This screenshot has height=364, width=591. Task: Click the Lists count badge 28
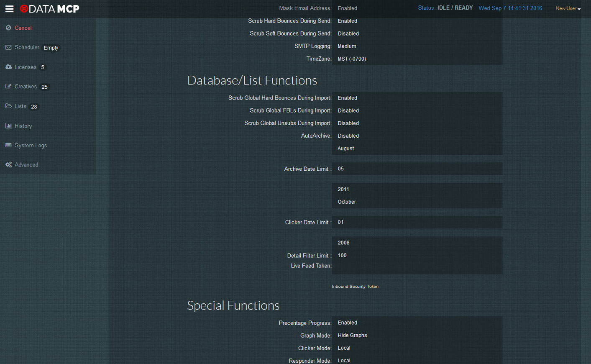click(34, 107)
